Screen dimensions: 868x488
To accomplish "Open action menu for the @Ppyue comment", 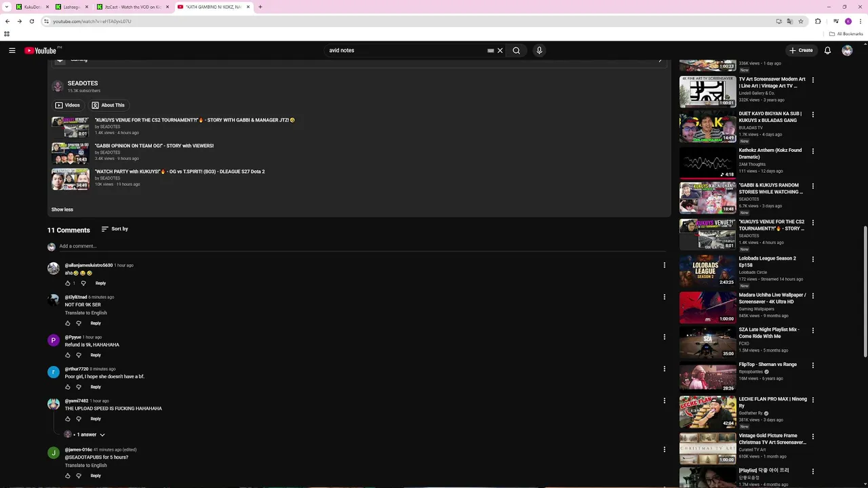I will 664,337.
